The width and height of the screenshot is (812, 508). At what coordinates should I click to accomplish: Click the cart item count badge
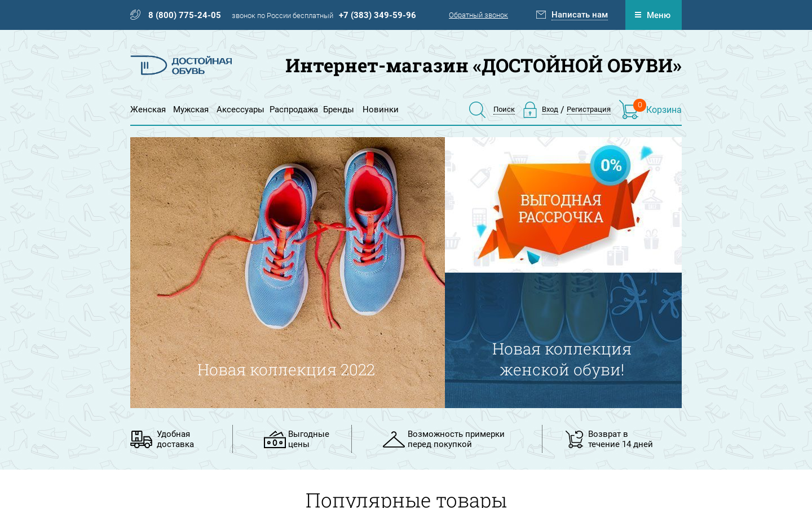tap(639, 105)
